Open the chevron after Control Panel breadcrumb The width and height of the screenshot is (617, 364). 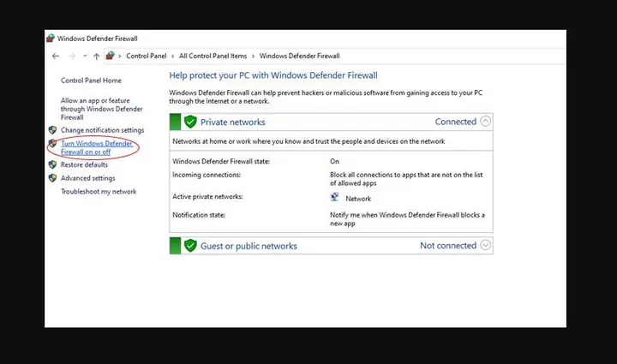[172, 57]
